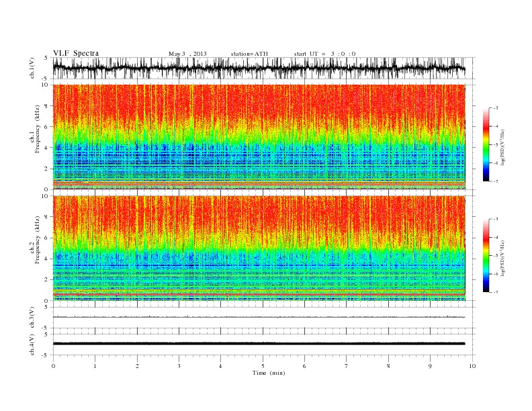532x411 pixels.
Task: Click the time axis tick label '3'
Action: (179, 366)
